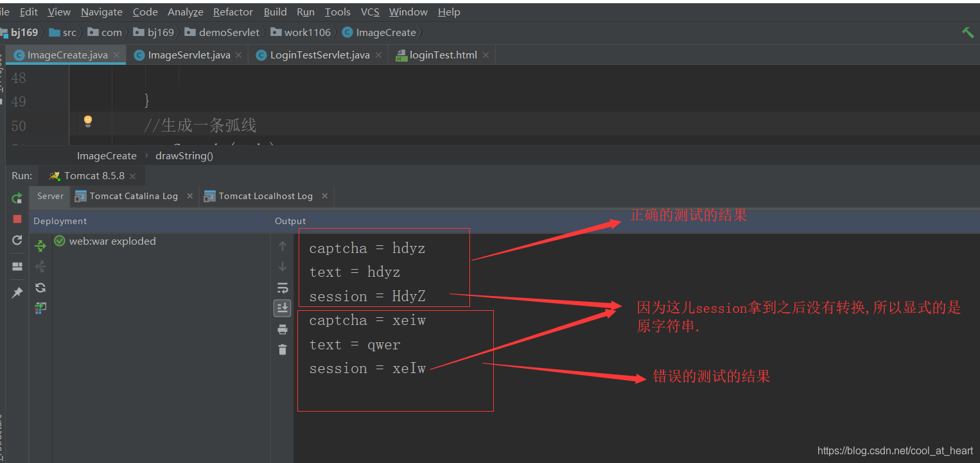Viewport: 980px width, 463px height.
Task: Open the Window menu
Action: click(408, 12)
